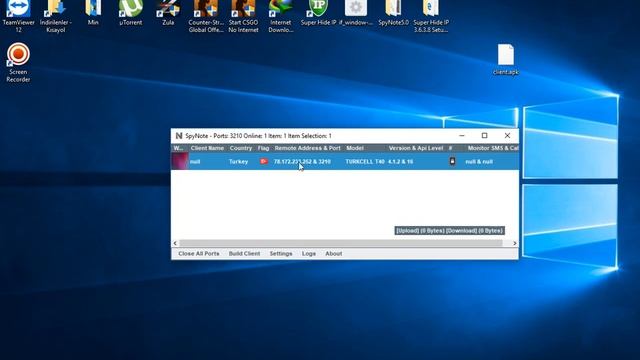Click Remote Address & Port column header

coord(307,148)
